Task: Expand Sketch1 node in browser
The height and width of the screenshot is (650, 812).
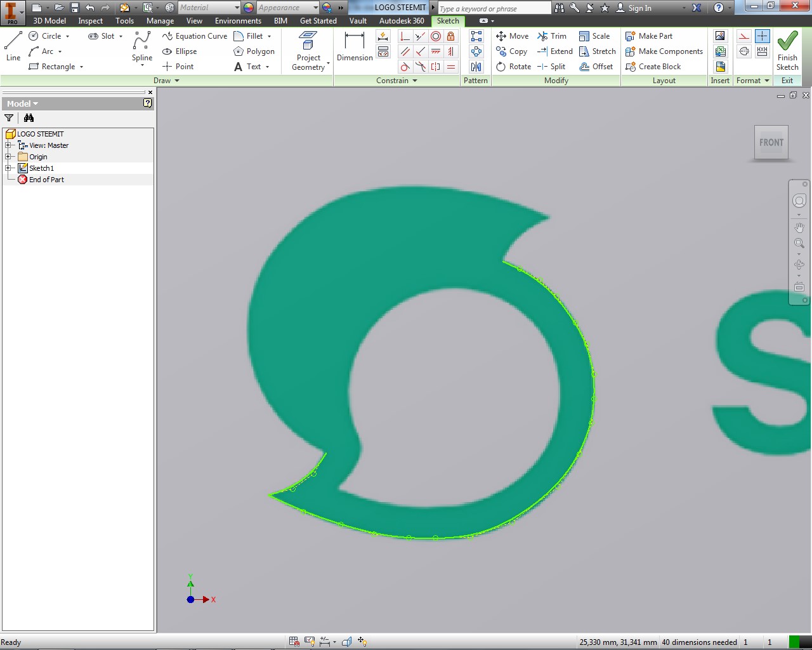Action: (x=8, y=168)
